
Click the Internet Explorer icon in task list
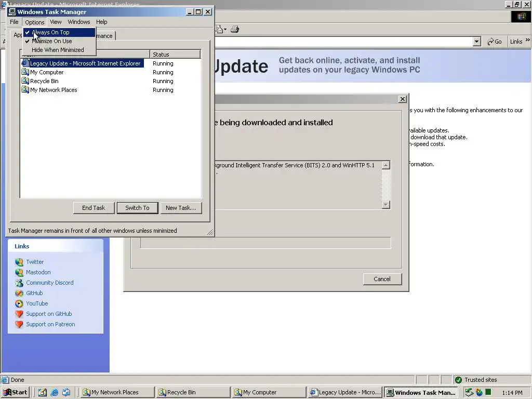tap(25, 63)
